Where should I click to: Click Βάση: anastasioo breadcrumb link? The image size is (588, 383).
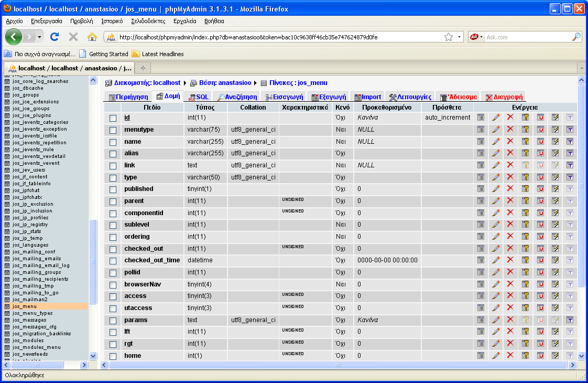[225, 82]
